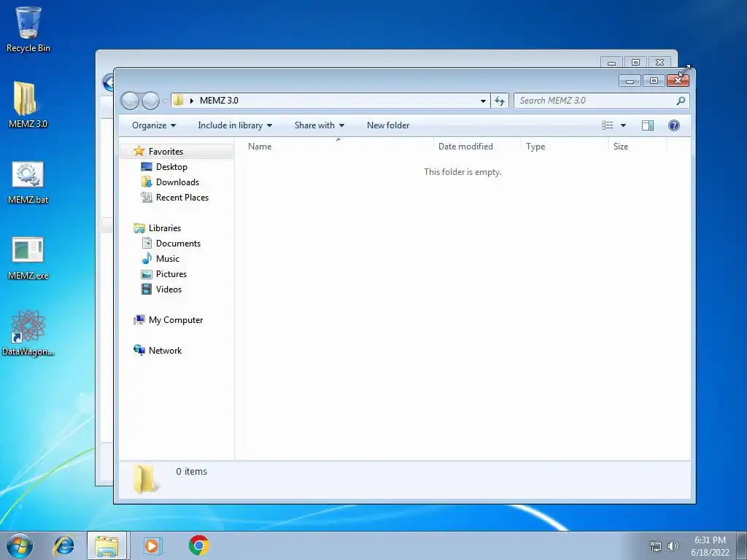Launch Windows Media Player from taskbar
This screenshot has width=747, height=560.
point(152,545)
